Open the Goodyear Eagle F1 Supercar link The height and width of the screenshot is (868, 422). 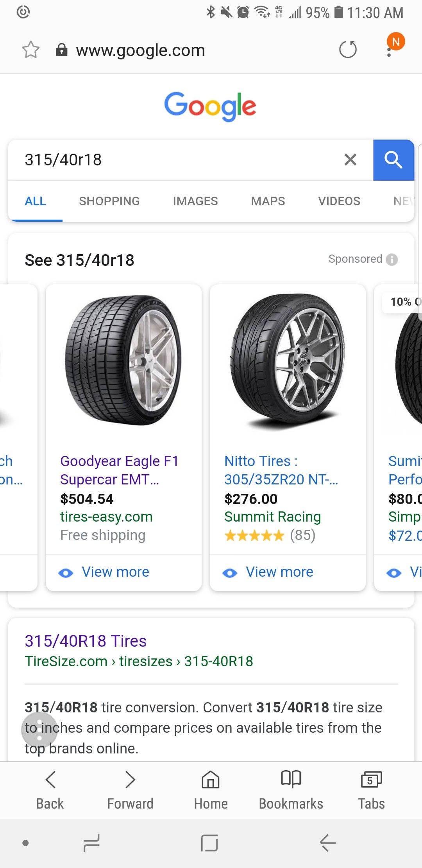120,470
